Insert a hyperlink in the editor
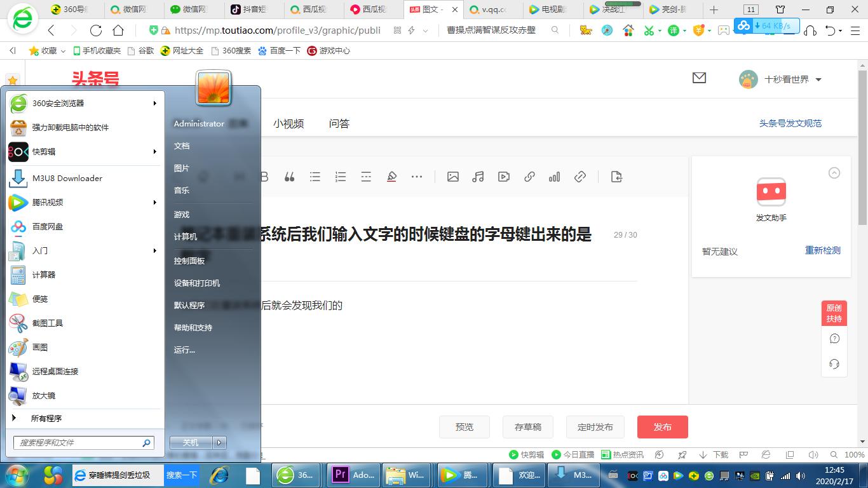 click(x=529, y=177)
